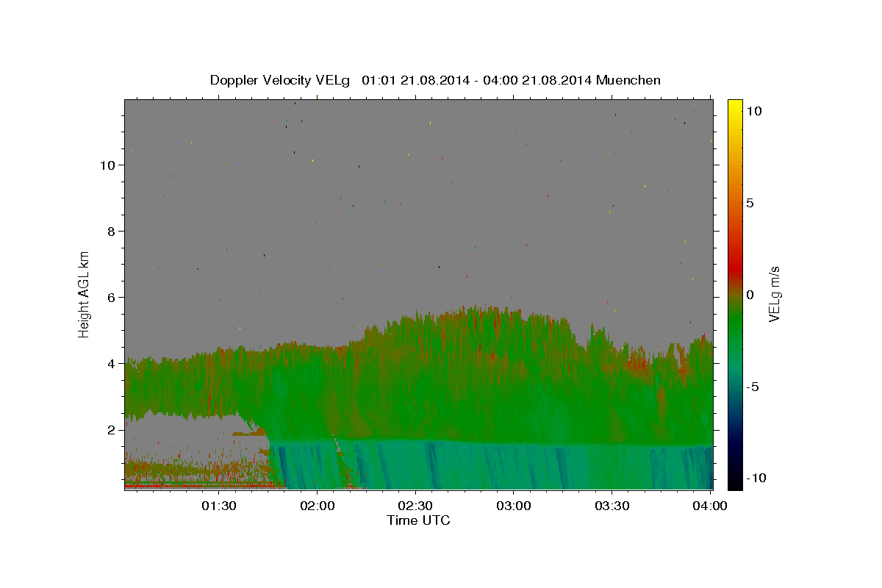Image resolution: width=882 pixels, height=588 pixels.
Task: Click the height axis label 4
Action: [x=111, y=364]
